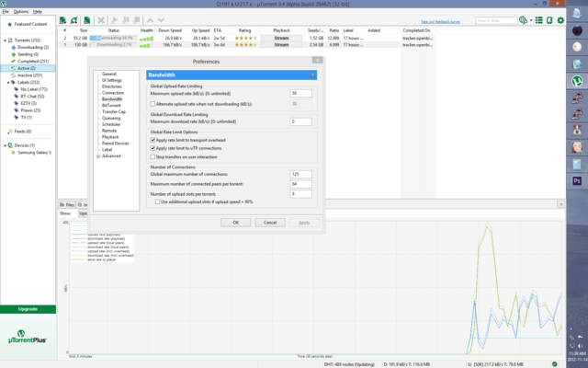This screenshot has height=368, width=588.
Task: Open the Options menu
Action: pos(21,12)
